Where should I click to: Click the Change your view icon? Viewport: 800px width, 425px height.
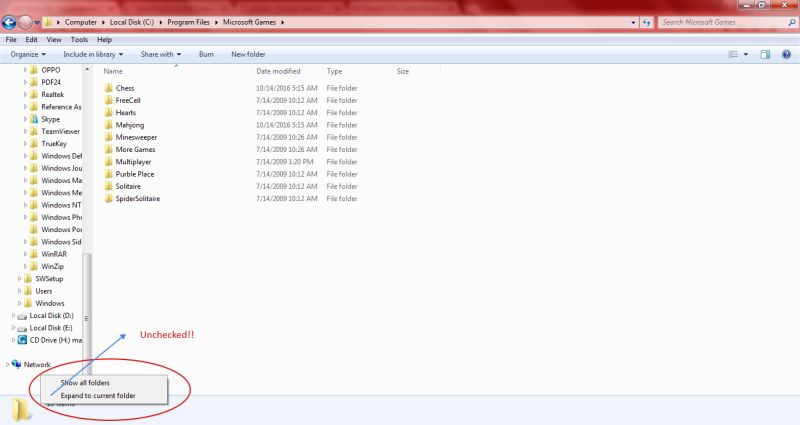[x=733, y=54]
